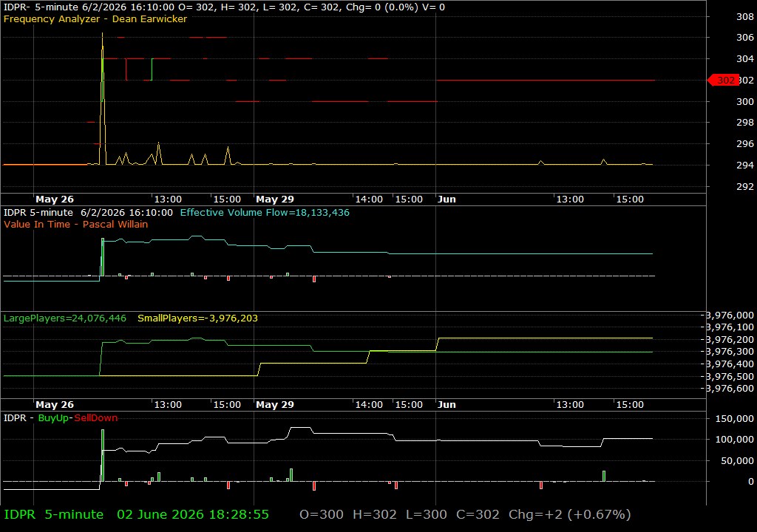Viewport: 757px width, 532px height.
Task: Click the 'Chg=+2 (+0.67%)' status value
Action: tap(570, 514)
